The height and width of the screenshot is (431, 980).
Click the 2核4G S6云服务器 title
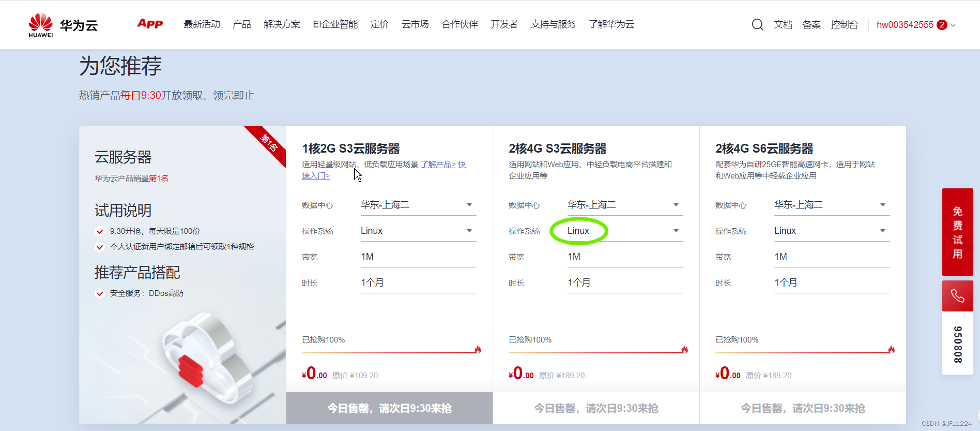[x=764, y=148]
